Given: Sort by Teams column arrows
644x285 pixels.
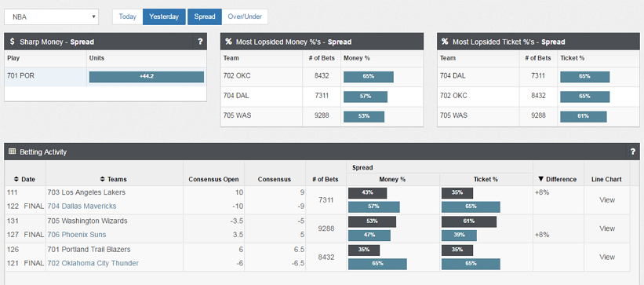Looking at the screenshot, I should tap(103, 179).
